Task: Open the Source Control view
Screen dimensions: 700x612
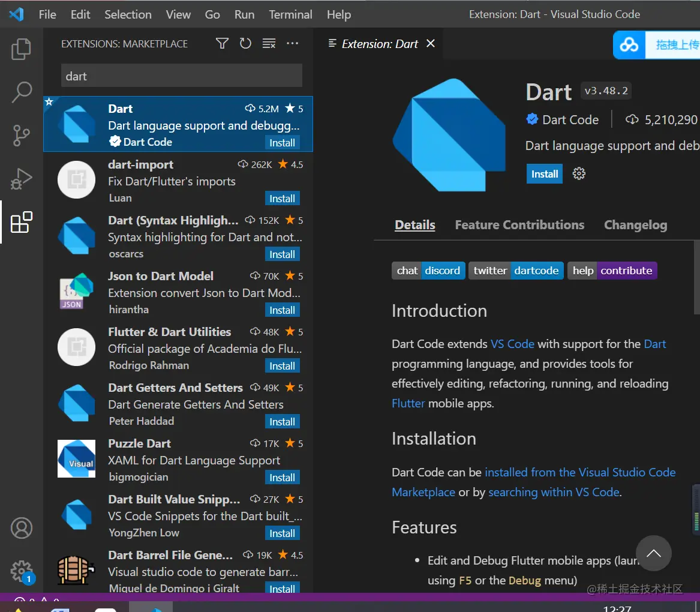Action: point(21,136)
